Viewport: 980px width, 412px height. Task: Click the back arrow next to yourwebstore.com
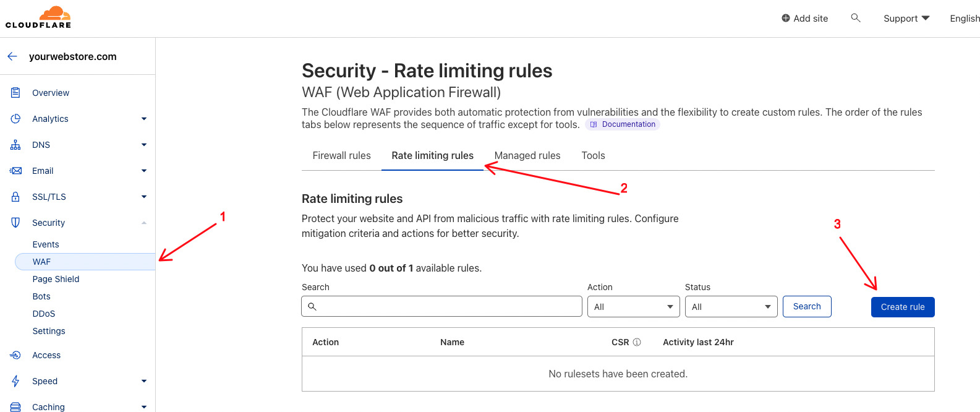tap(12, 56)
